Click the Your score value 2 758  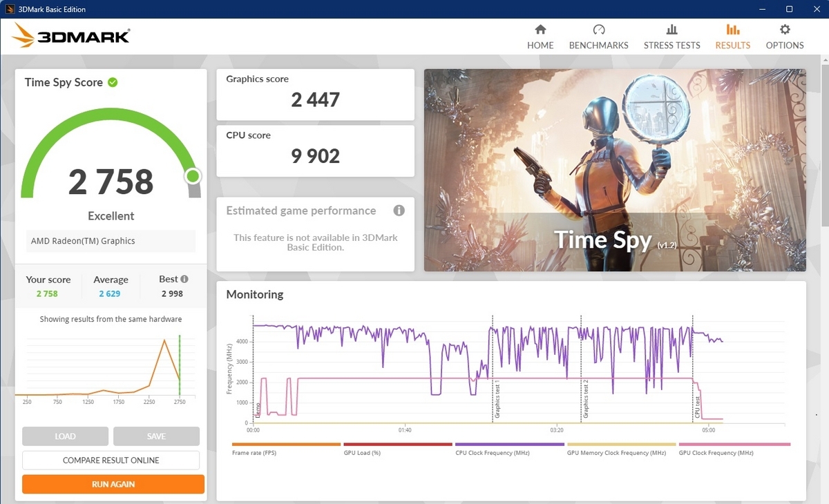click(x=47, y=293)
